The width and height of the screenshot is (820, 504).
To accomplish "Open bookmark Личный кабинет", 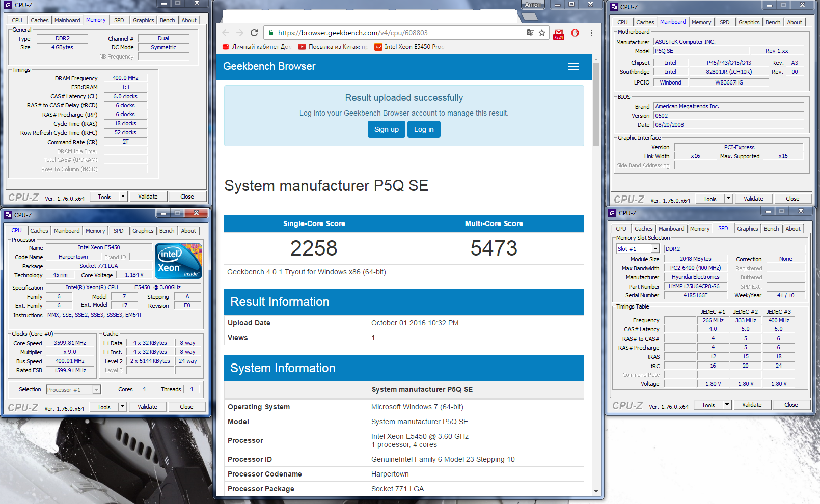I will point(257,47).
